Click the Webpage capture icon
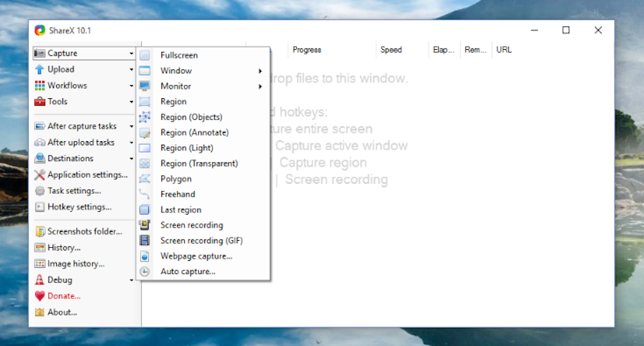 click(x=145, y=256)
